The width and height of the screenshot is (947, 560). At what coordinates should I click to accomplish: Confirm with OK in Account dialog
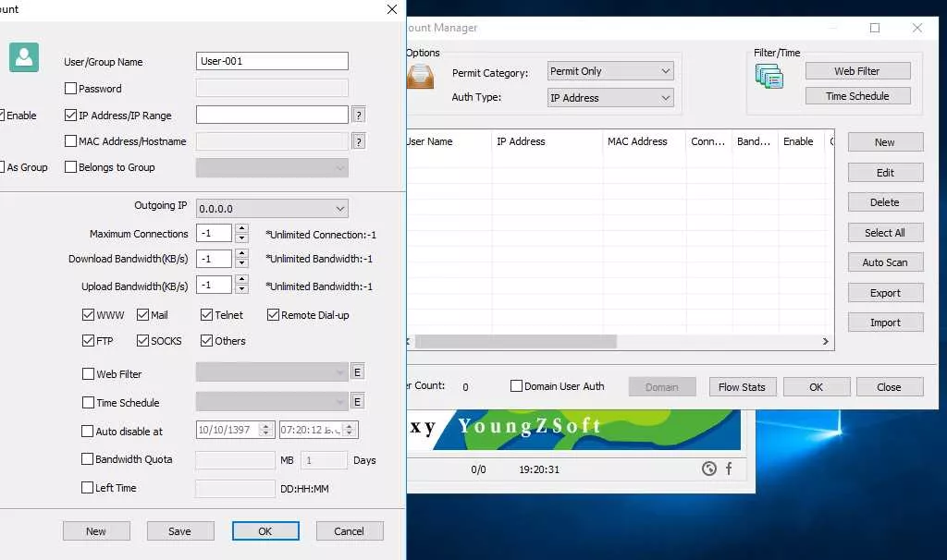[265, 531]
